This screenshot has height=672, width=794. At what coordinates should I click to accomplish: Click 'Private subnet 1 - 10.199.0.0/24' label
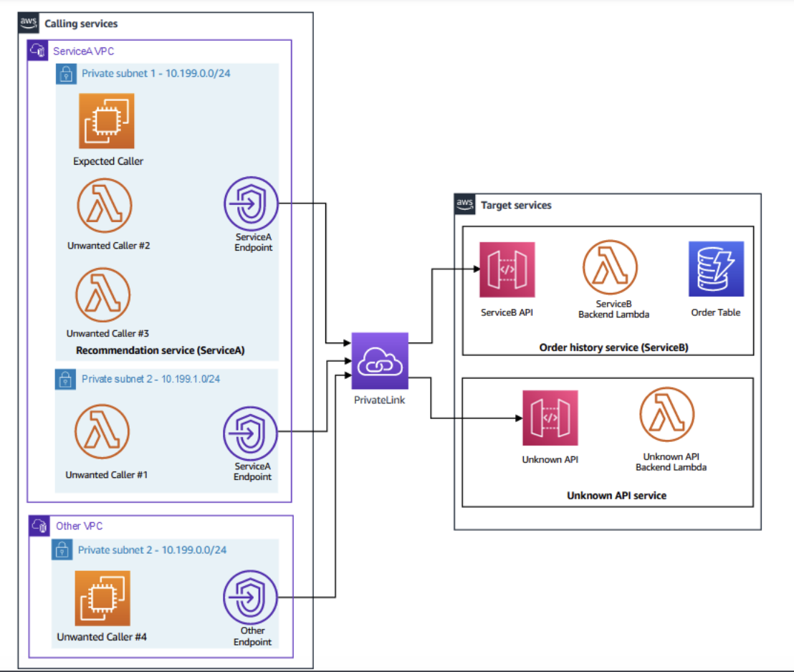coord(156,73)
